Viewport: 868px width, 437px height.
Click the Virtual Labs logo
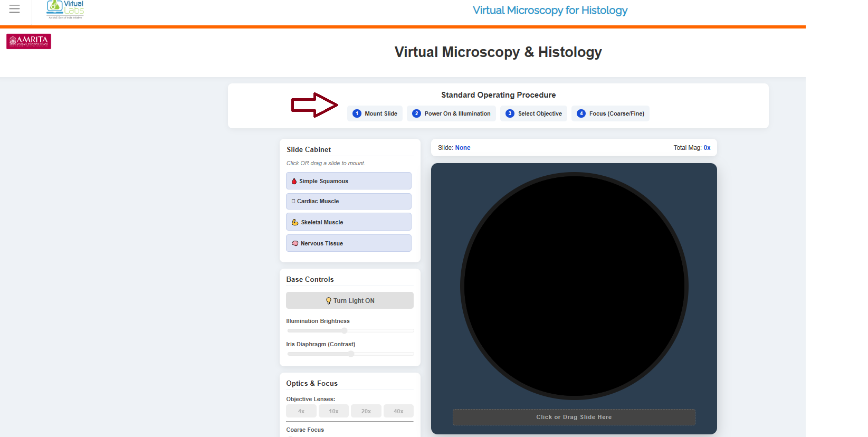click(x=65, y=9)
